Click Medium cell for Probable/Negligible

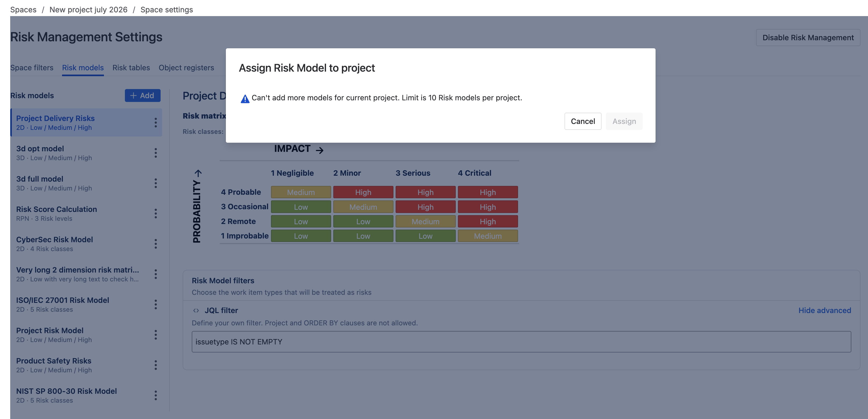(301, 192)
